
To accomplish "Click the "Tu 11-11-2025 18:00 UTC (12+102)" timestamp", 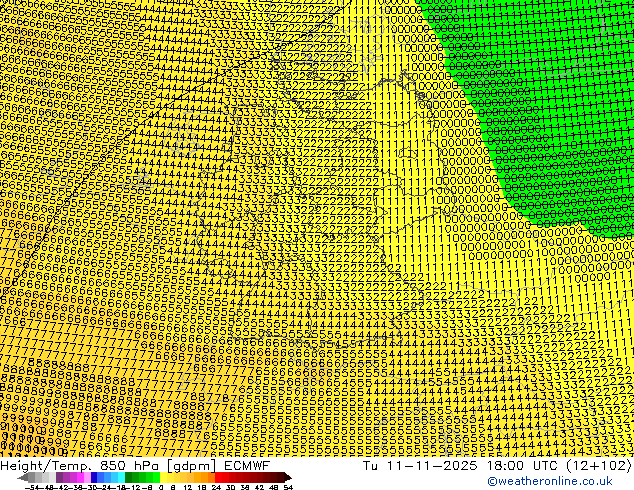I will pyautogui.click(x=497, y=465).
